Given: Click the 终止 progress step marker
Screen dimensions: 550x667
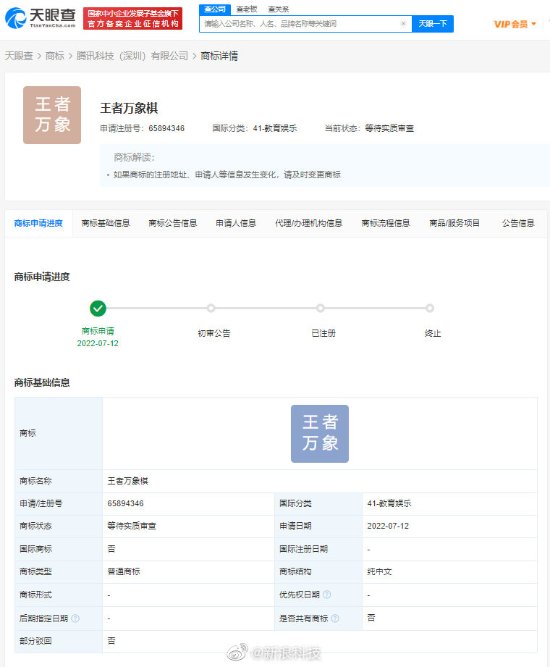Looking at the screenshot, I should click(x=430, y=308).
